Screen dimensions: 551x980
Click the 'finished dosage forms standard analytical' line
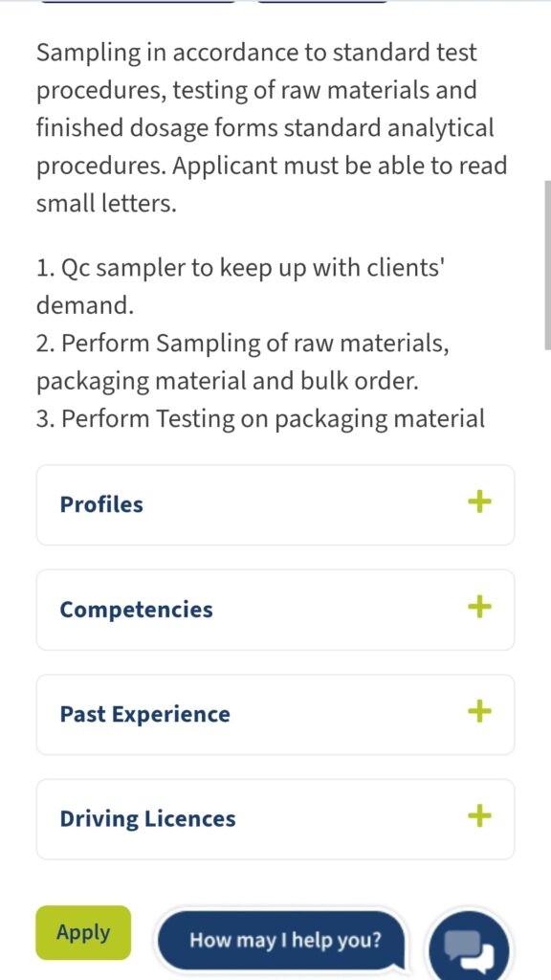tap(265, 129)
